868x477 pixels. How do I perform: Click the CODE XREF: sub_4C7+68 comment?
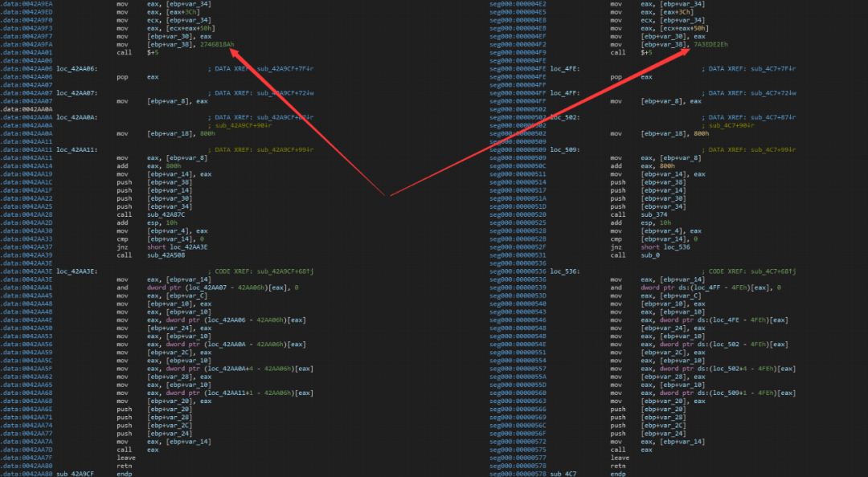point(749,271)
